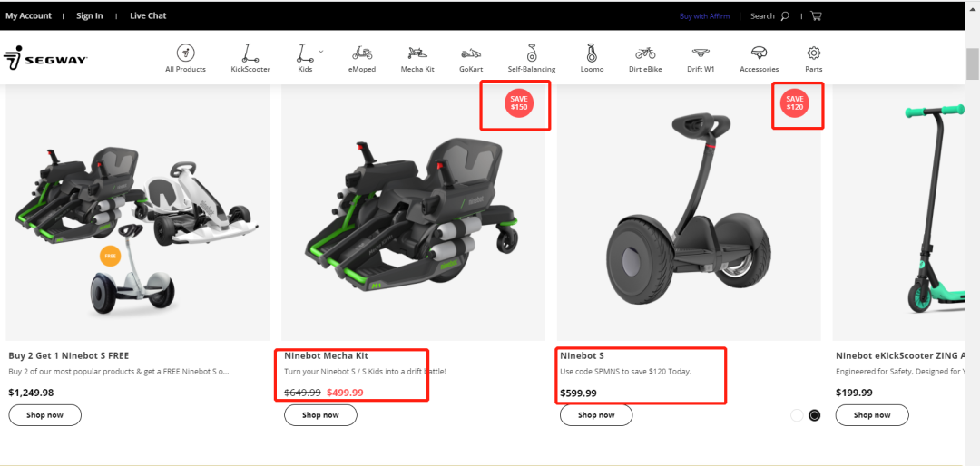980x466 pixels.
Task: Click the Search magnifier icon
Action: coord(785,15)
